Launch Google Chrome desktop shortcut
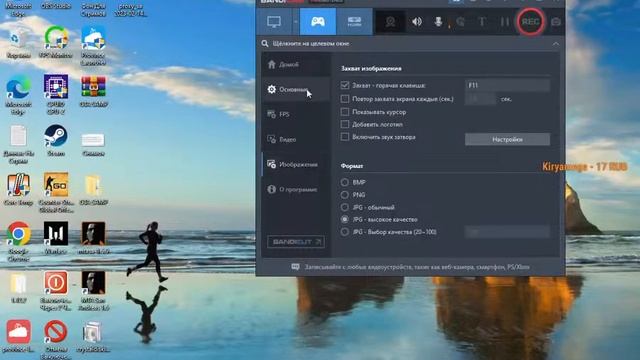Screen dimensions: 640x360 coord(18,242)
